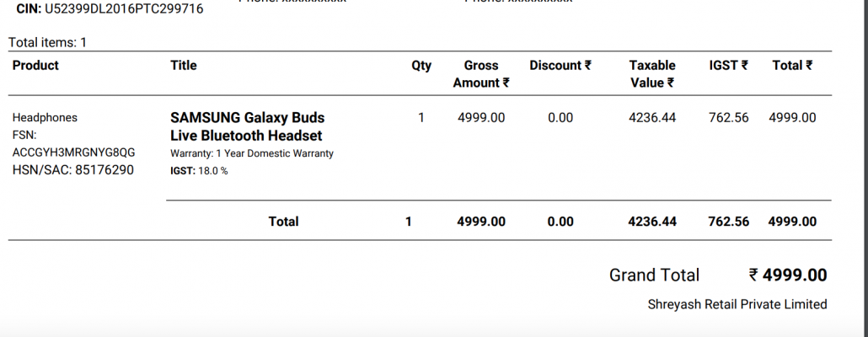
Task: Click the bold Total row label
Action: 283,222
